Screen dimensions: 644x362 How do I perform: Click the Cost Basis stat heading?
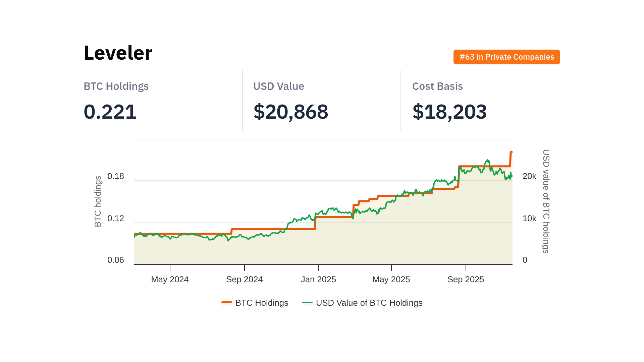click(437, 86)
